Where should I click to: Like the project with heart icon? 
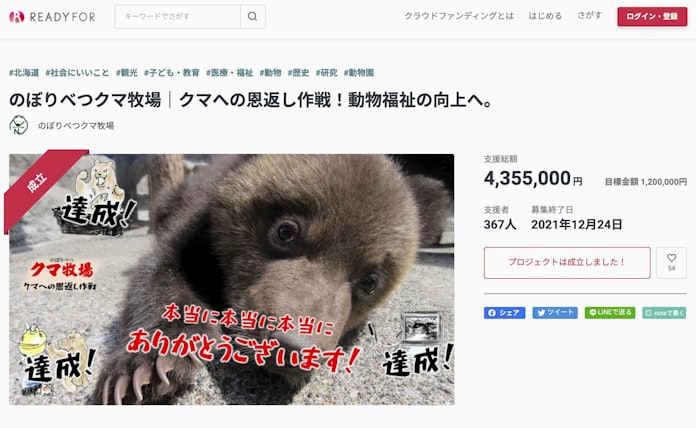pyautogui.click(x=671, y=262)
